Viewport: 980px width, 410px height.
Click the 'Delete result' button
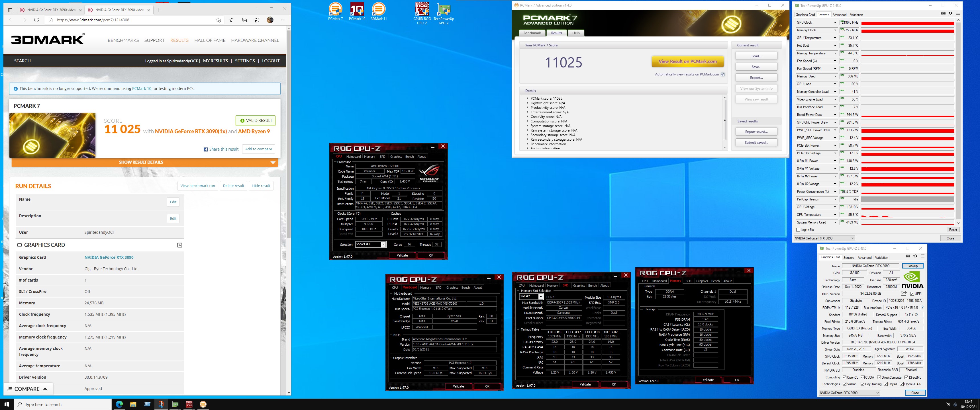[234, 186]
